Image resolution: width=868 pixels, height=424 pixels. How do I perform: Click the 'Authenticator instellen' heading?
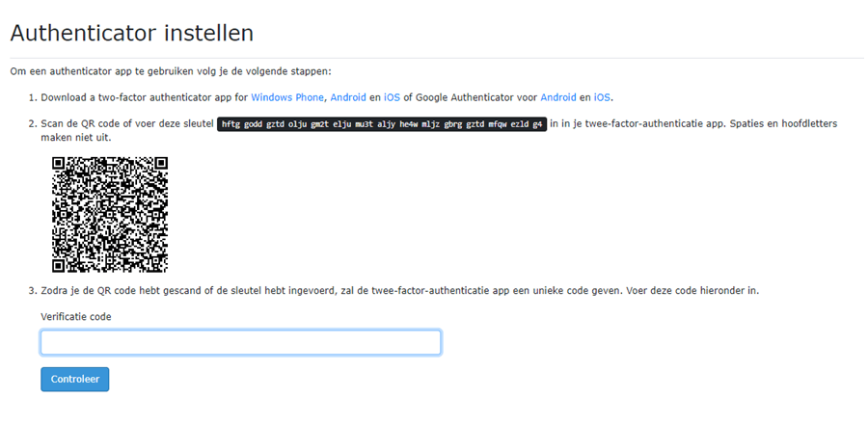132,33
